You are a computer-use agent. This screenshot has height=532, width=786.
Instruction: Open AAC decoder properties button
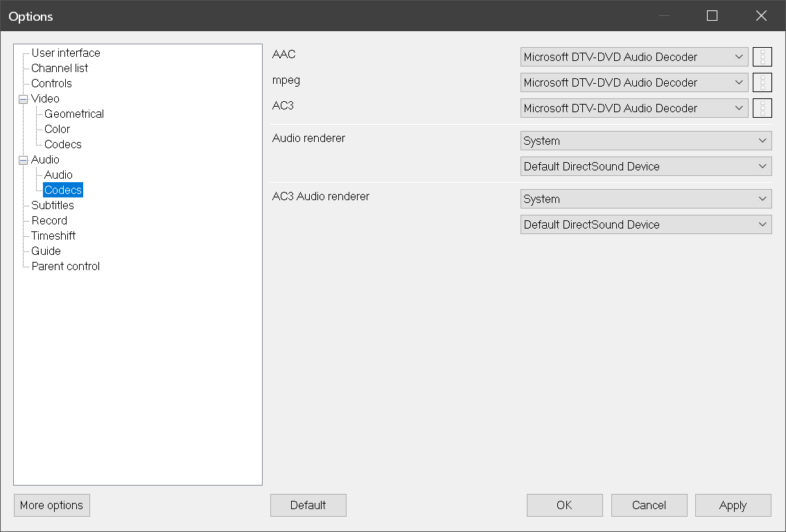click(762, 57)
